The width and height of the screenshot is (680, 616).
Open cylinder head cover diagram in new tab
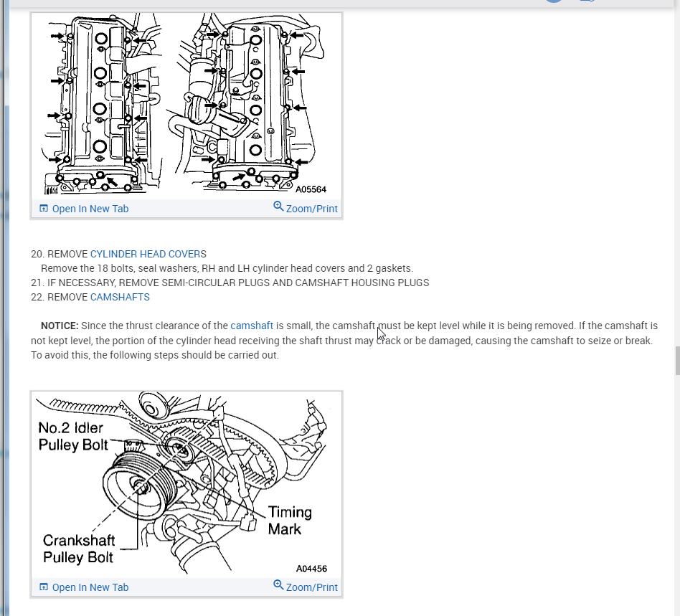point(90,209)
